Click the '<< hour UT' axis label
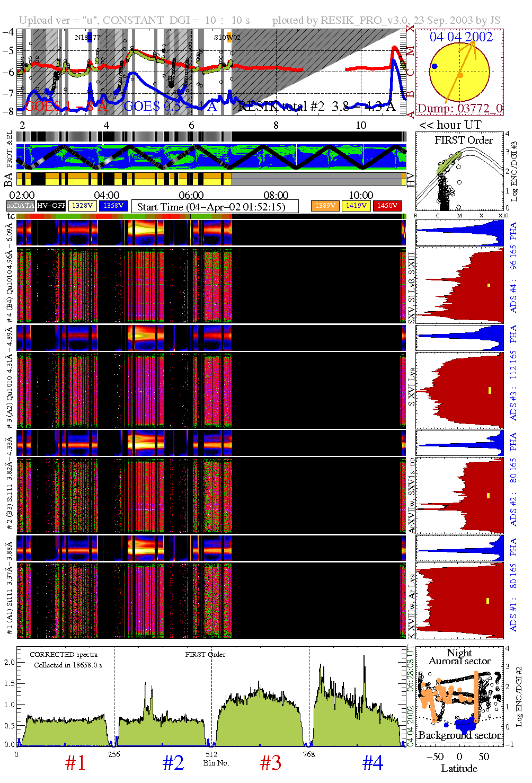 tap(450, 125)
